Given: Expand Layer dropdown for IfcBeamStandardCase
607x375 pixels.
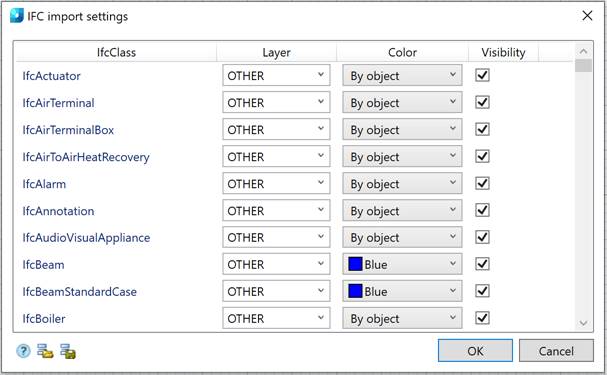Looking at the screenshot, I should (x=276, y=291).
